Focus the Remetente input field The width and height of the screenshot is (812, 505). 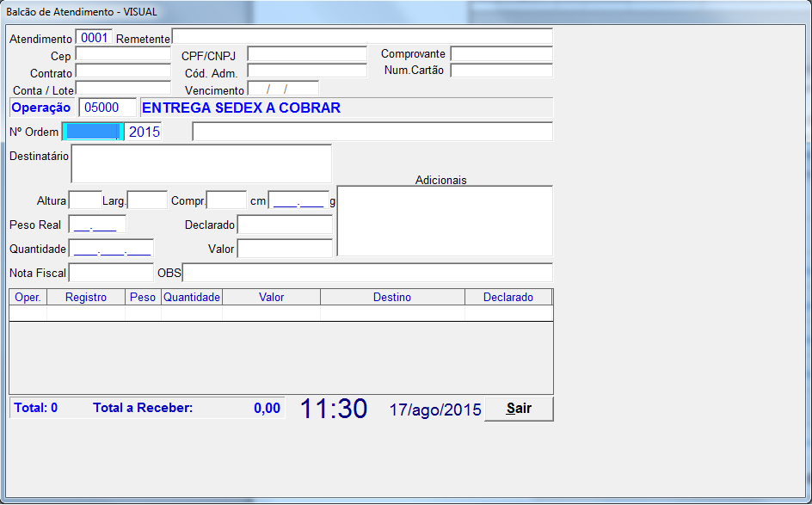click(362, 37)
